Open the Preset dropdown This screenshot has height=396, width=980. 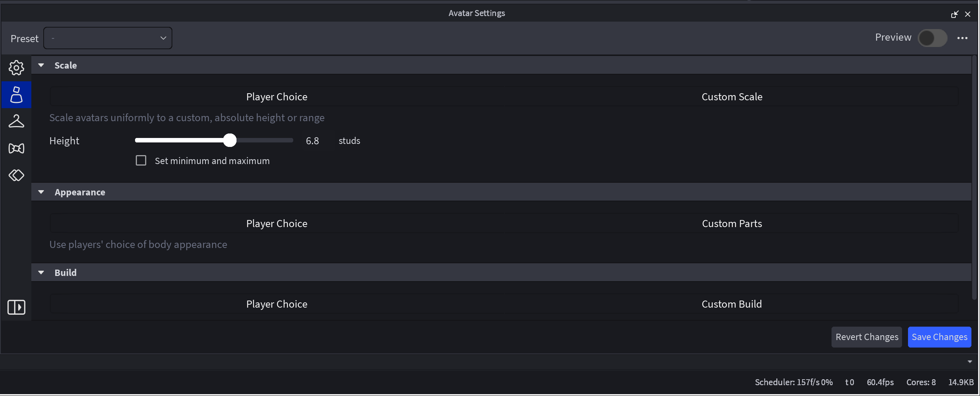coord(108,38)
